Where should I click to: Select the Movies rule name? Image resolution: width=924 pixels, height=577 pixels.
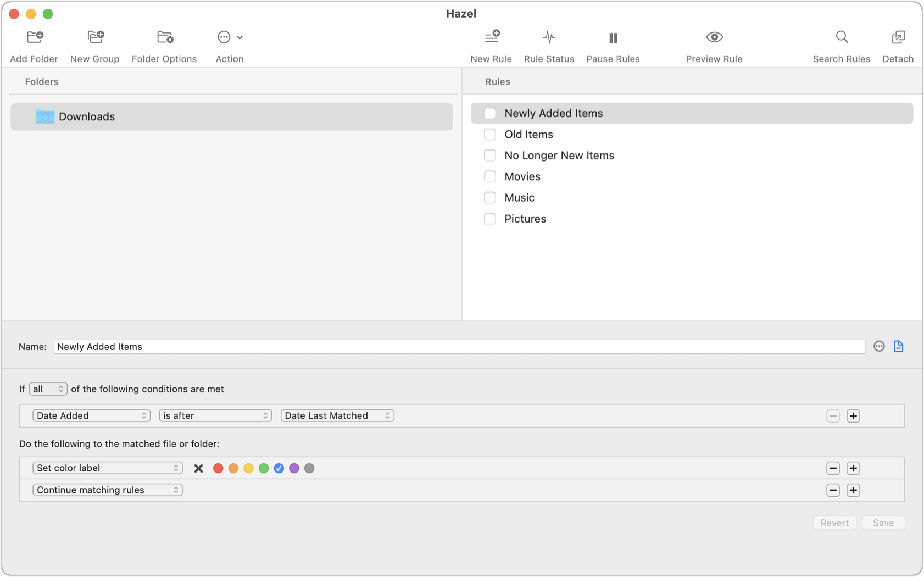click(522, 176)
